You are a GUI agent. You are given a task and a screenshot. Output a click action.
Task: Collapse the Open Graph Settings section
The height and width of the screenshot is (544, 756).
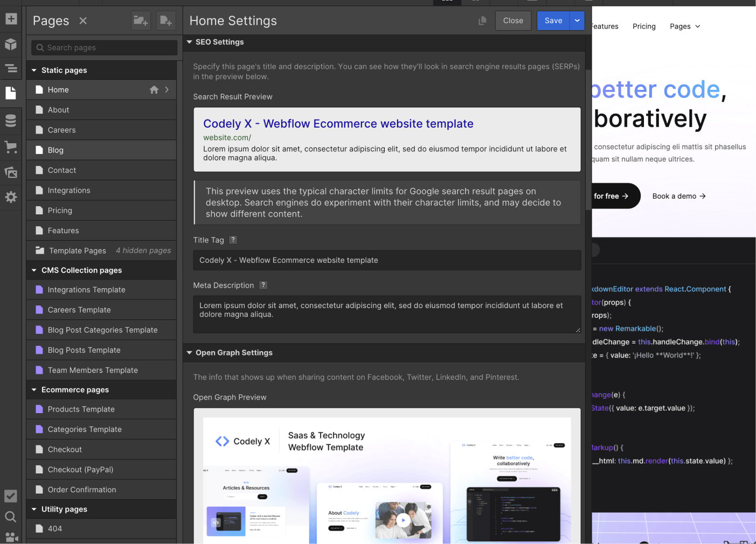[x=189, y=353]
